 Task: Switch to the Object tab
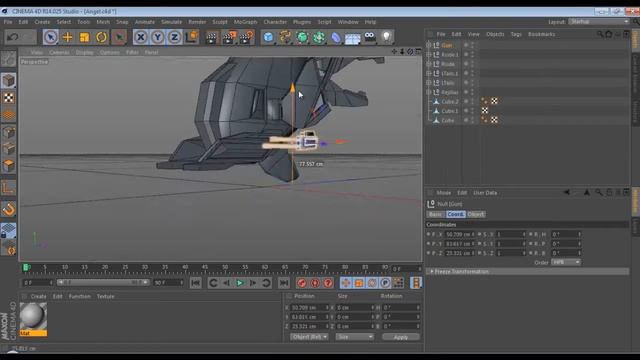(x=476, y=214)
